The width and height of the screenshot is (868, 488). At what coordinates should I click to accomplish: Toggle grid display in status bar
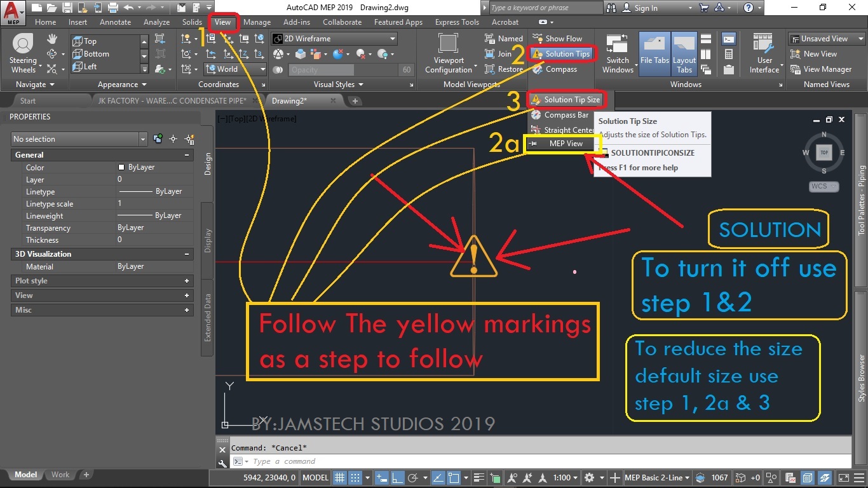pyautogui.click(x=340, y=478)
